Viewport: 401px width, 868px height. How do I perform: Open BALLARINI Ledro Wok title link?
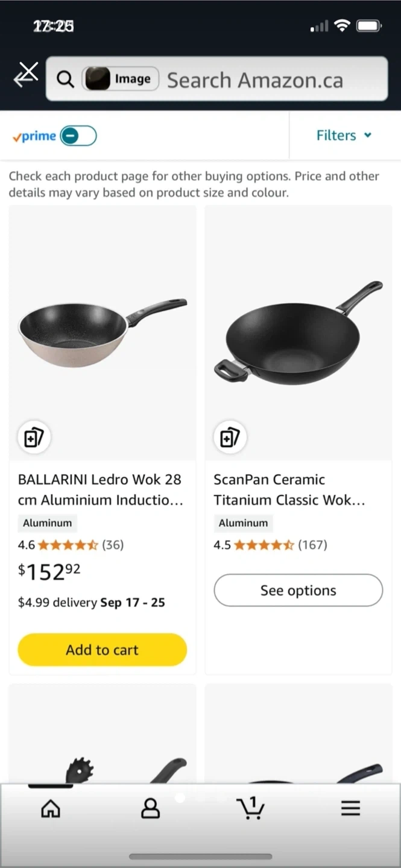tap(100, 489)
